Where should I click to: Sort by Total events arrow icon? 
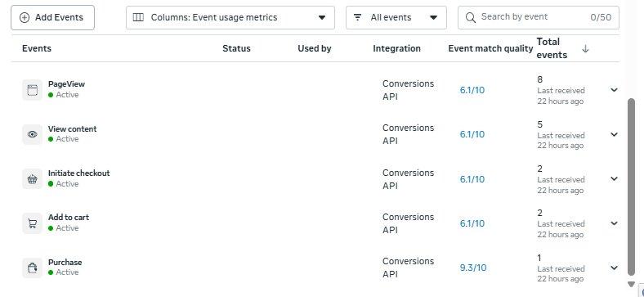[585, 48]
